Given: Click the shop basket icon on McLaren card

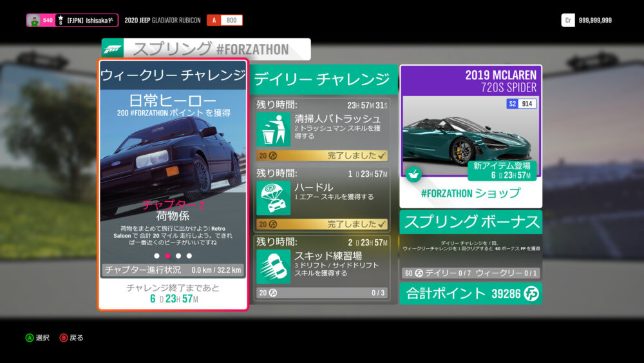Looking at the screenshot, I should tap(413, 173).
